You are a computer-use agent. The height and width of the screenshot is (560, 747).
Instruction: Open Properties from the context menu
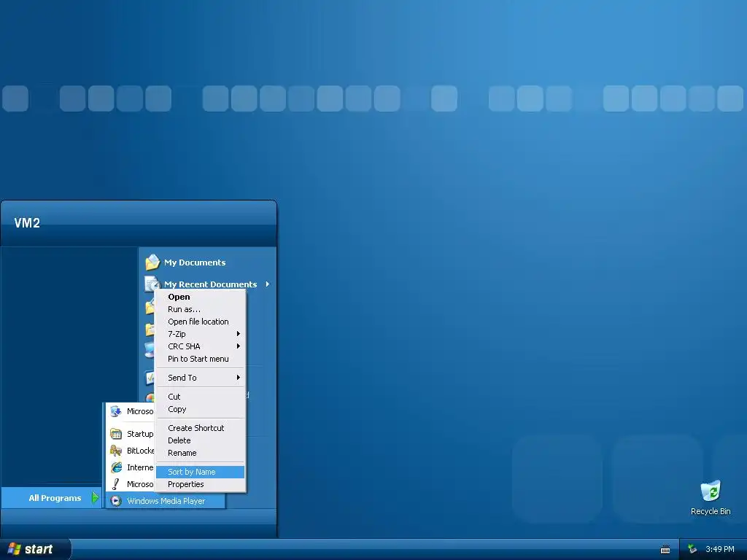[x=200, y=484]
